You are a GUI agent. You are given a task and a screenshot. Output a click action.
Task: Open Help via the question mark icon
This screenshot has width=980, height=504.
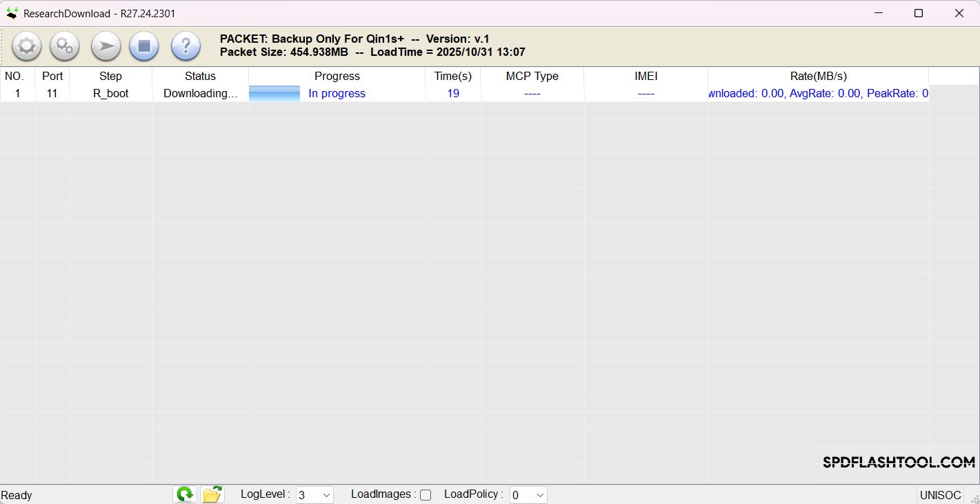(x=185, y=46)
